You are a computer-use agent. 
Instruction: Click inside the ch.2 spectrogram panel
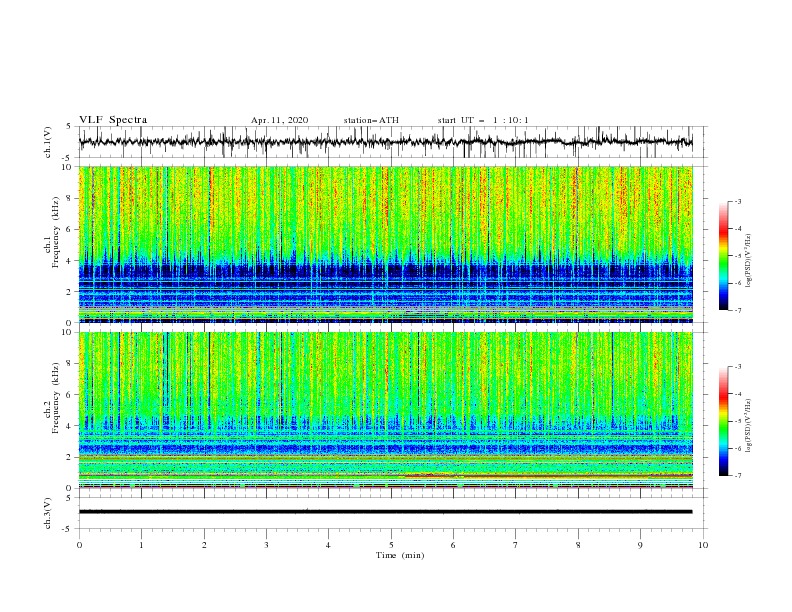point(385,410)
